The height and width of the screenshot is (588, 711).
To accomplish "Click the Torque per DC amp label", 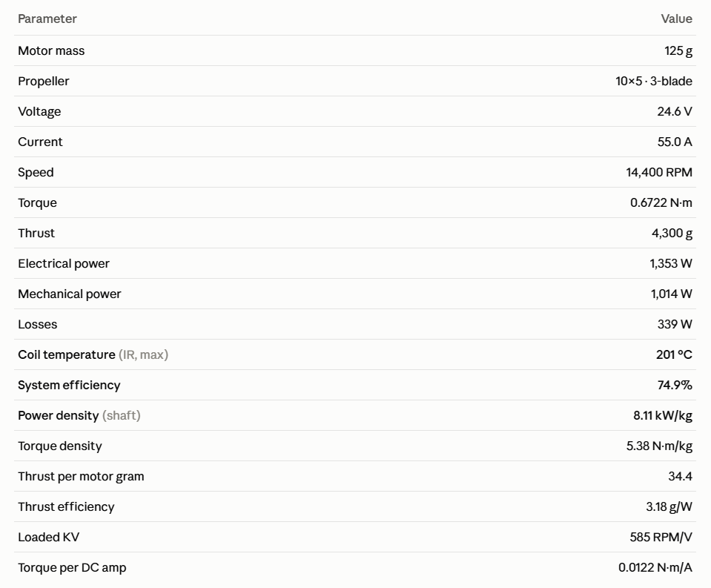I will click(72, 567).
